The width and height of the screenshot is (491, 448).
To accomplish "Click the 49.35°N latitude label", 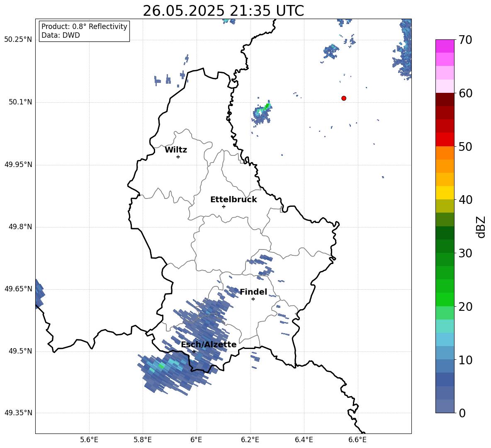I will (x=18, y=413).
